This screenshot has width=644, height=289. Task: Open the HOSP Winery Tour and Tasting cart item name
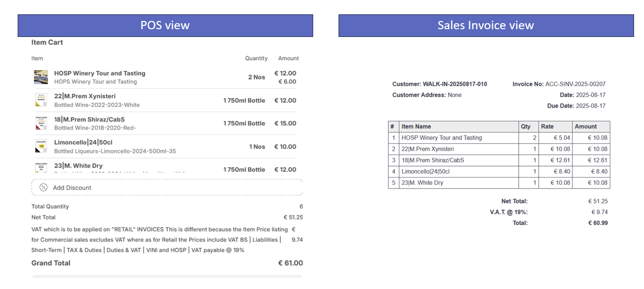100,73
